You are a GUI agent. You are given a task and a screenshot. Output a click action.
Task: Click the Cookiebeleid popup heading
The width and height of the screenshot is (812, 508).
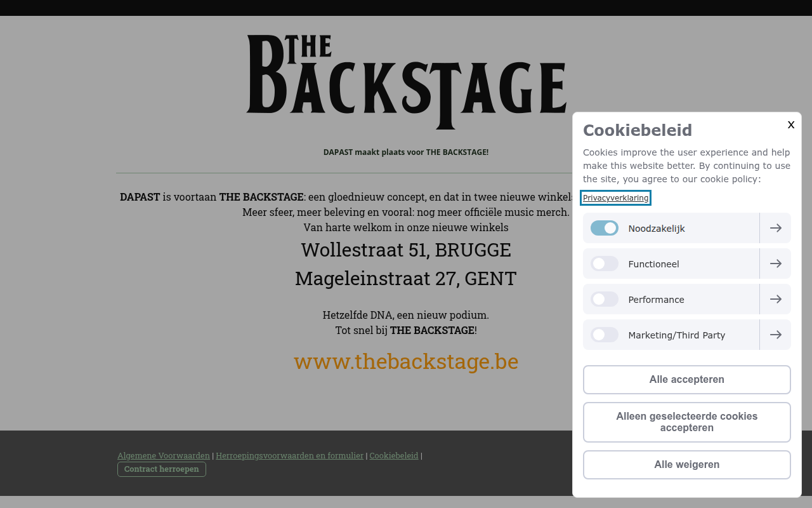coord(638,130)
